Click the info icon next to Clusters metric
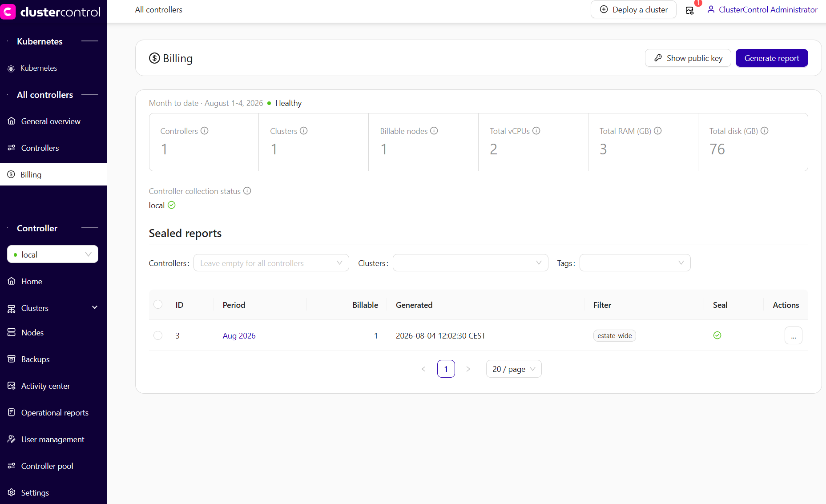The width and height of the screenshot is (826, 504). click(x=304, y=131)
